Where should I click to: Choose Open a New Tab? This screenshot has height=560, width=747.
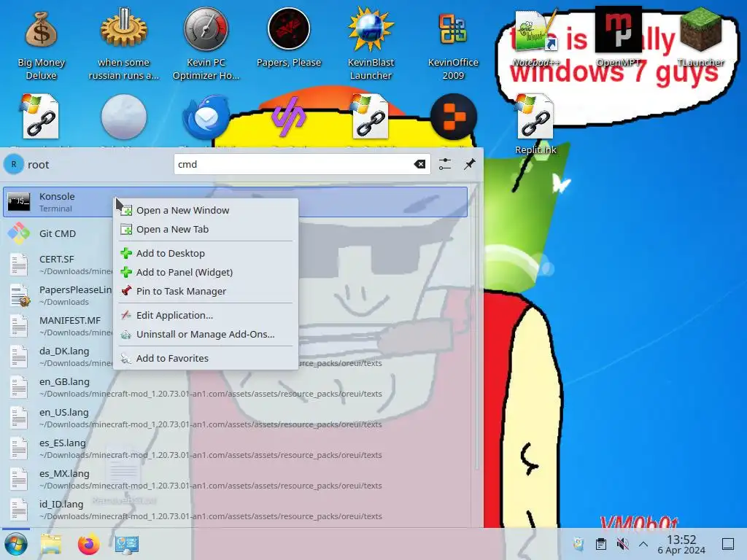point(206,229)
